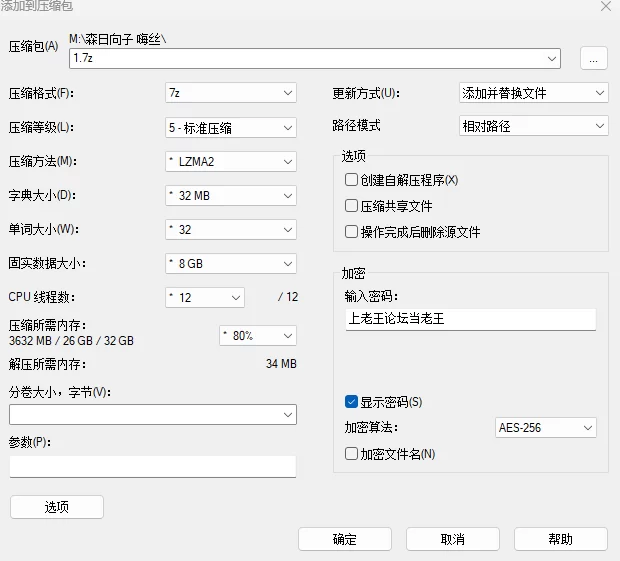
Task: Expand the AES-256 encryption method dropdown
Action: (546, 428)
